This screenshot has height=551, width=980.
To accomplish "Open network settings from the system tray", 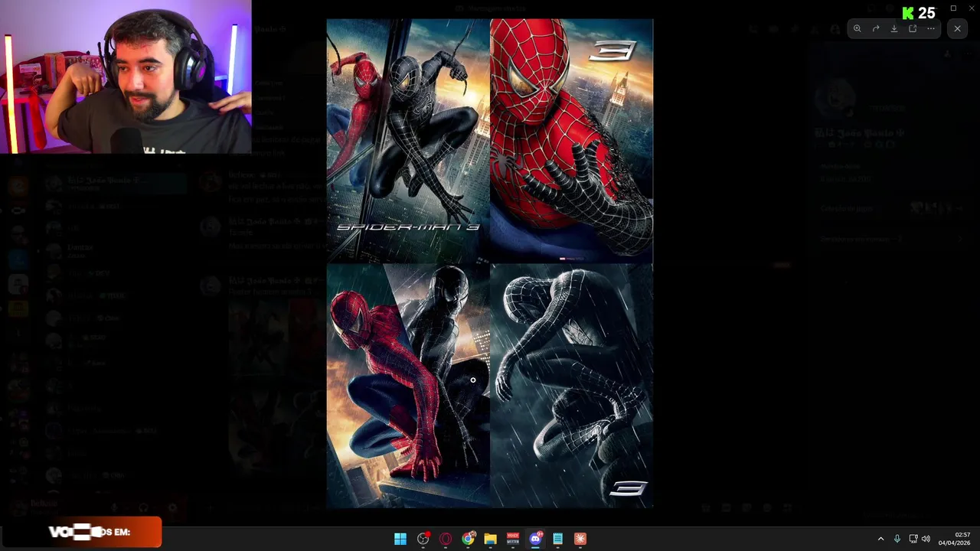I will 913,539.
